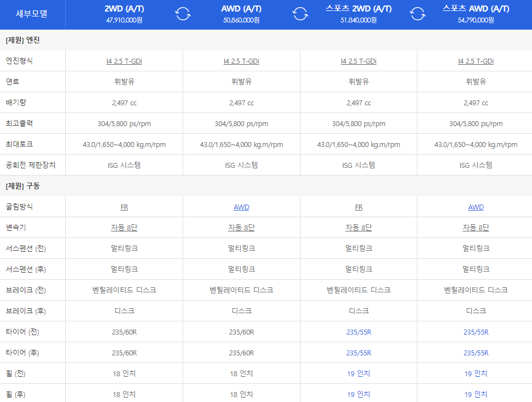
Task: Click swap icon between 스포츠 2WD and 스포츠 AWD
Action: click(417, 14)
